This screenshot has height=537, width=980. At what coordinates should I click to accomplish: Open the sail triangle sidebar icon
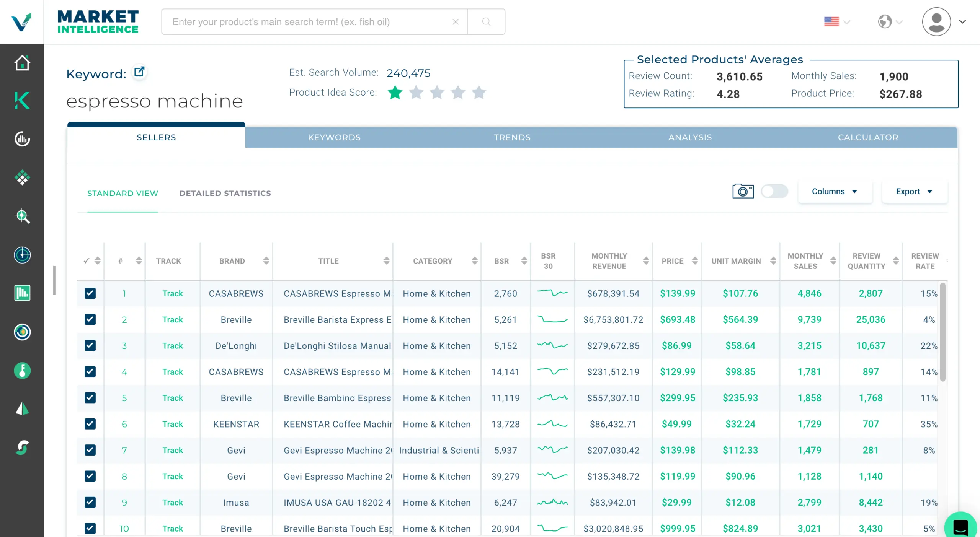click(22, 408)
